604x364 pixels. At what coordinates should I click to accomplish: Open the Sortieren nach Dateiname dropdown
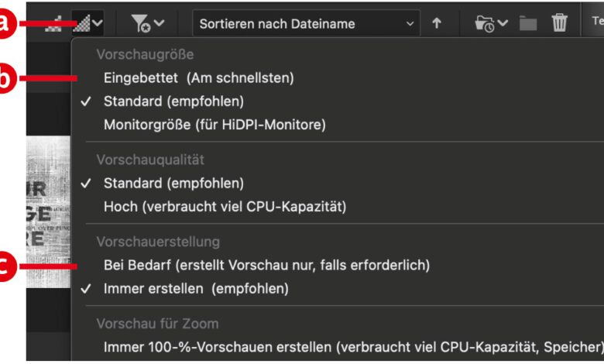pos(306,23)
